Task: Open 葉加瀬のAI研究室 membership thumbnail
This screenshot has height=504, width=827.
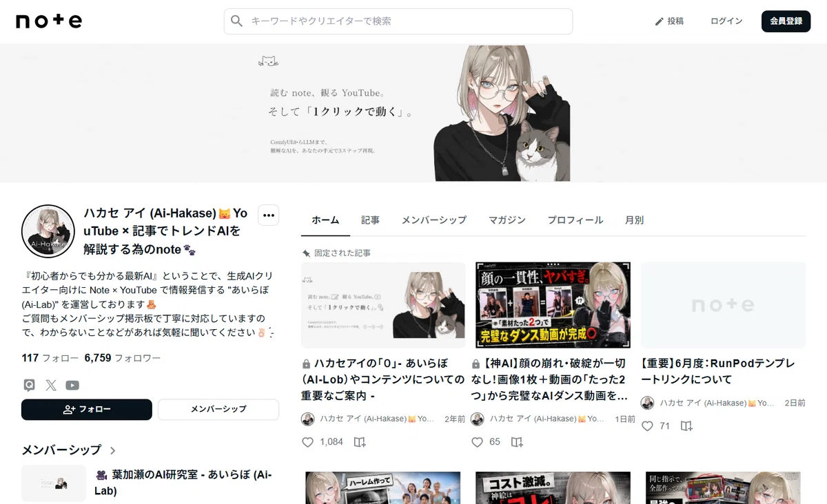Action: point(54,483)
